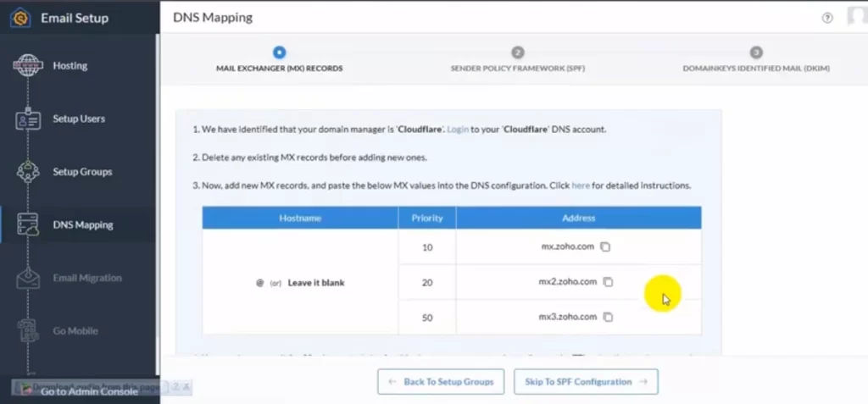868x404 pixels.
Task: Click the active MX step circle
Action: (x=279, y=53)
